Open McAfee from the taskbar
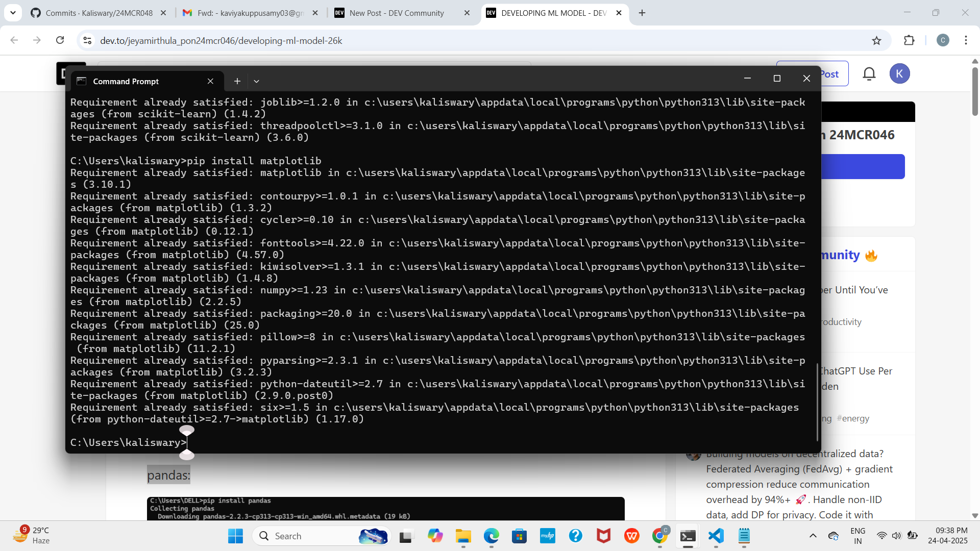 tap(603, 536)
